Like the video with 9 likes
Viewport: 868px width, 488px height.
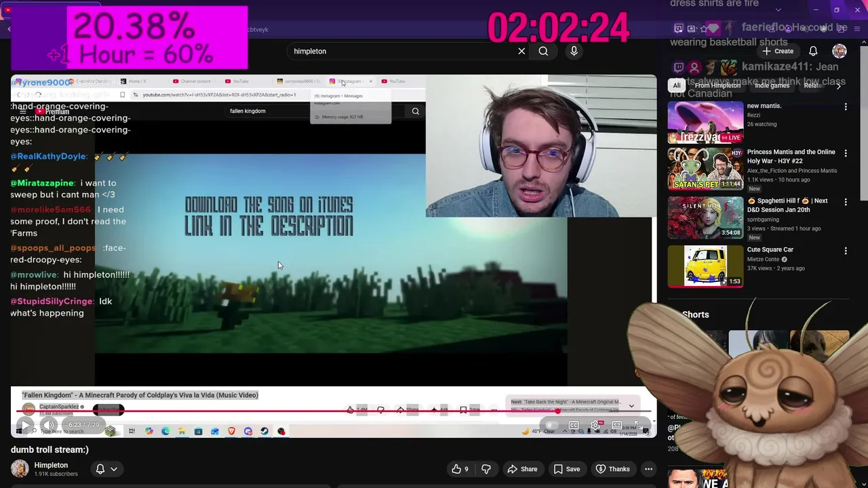point(460,469)
